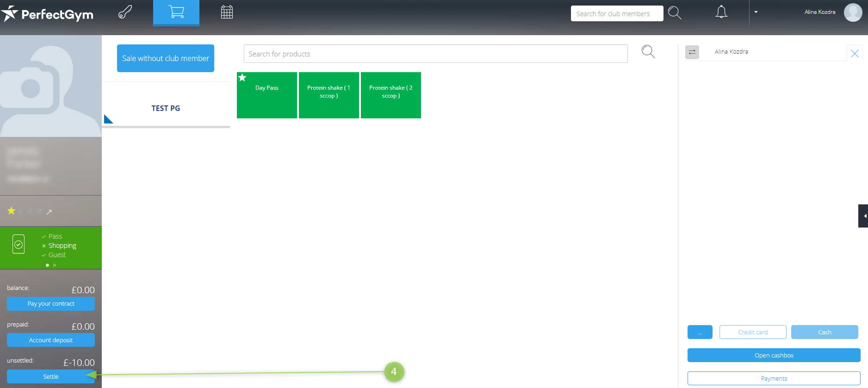Viewport: 868px width, 388px height.
Task: Add the Day Pass product tile
Action: click(267, 95)
